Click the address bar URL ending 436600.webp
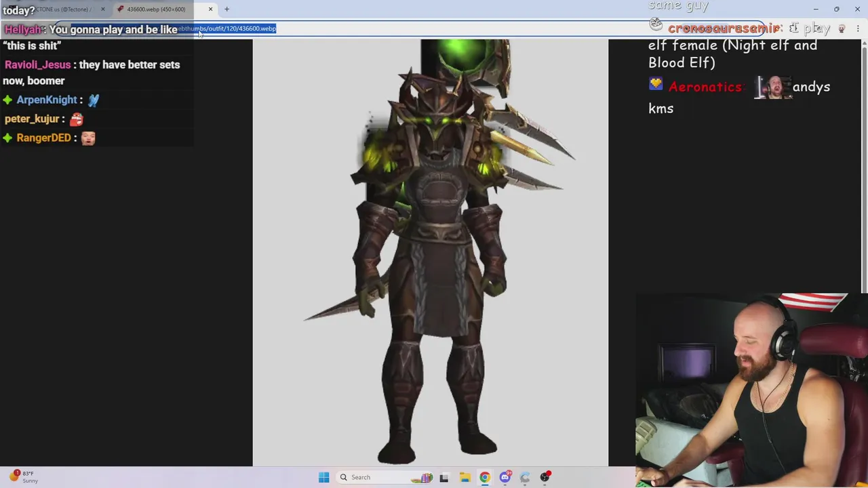868x488 pixels. pos(227,28)
